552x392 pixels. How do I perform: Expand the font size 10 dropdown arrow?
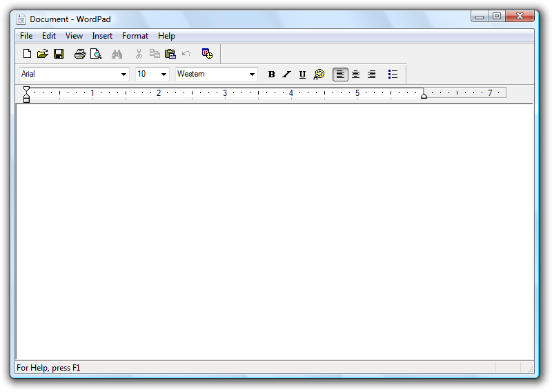click(164, 75)
